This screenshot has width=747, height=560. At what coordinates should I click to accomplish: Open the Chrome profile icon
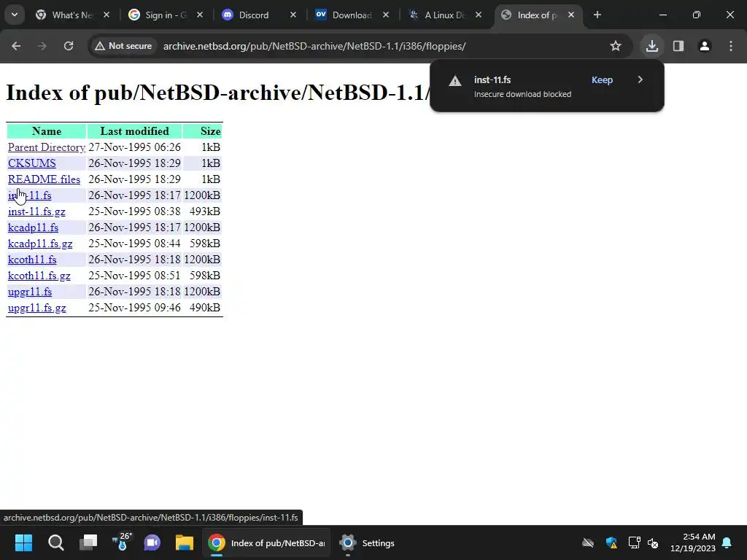pos(705,46)
